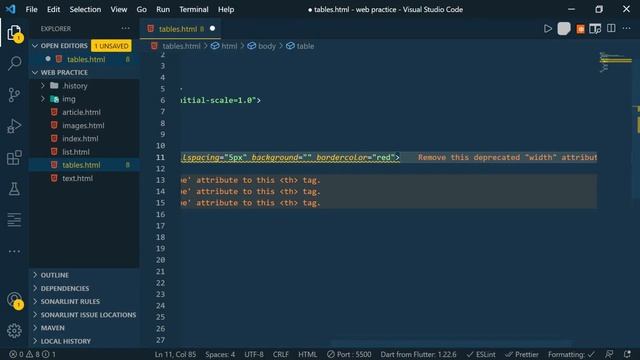Click the orange editor action icon
This screenshot has height=360, width=640.
580,29
